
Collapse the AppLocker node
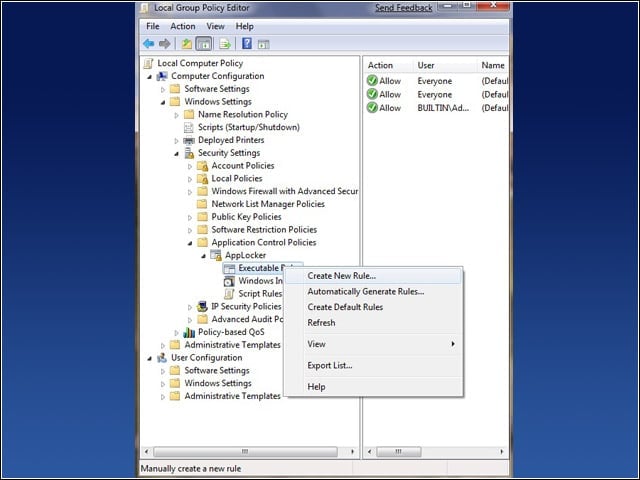pyautogui.click(x=203, y=256)
